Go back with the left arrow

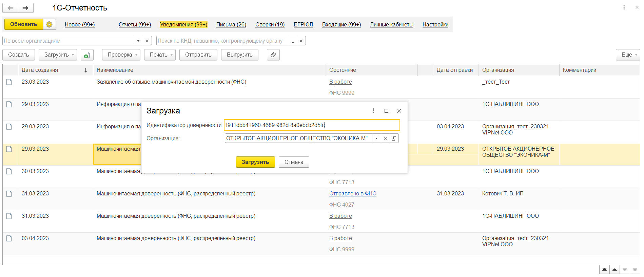tap(11, 8)
